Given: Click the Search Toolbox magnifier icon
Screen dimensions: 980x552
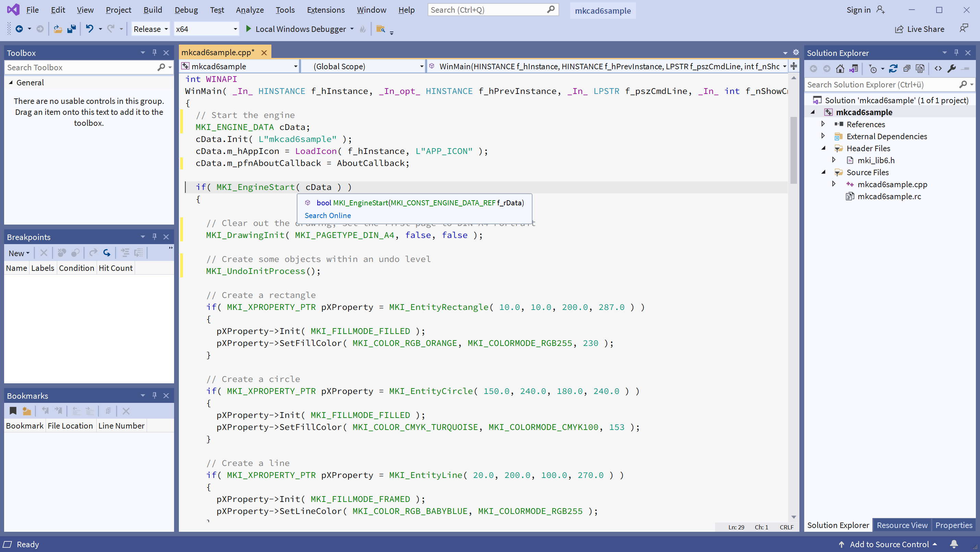Looking at the screenshot, I should coord(161,68).
